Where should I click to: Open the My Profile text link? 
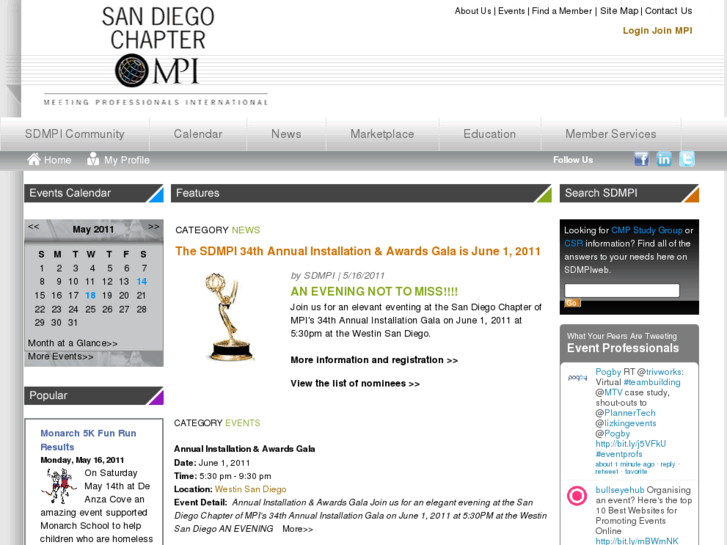[127, 160]
